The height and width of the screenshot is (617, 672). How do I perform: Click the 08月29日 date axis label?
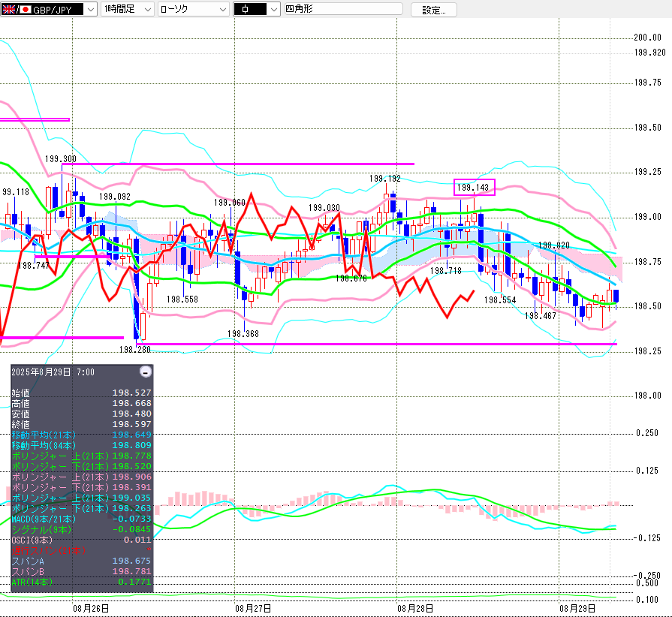[577, 609]
